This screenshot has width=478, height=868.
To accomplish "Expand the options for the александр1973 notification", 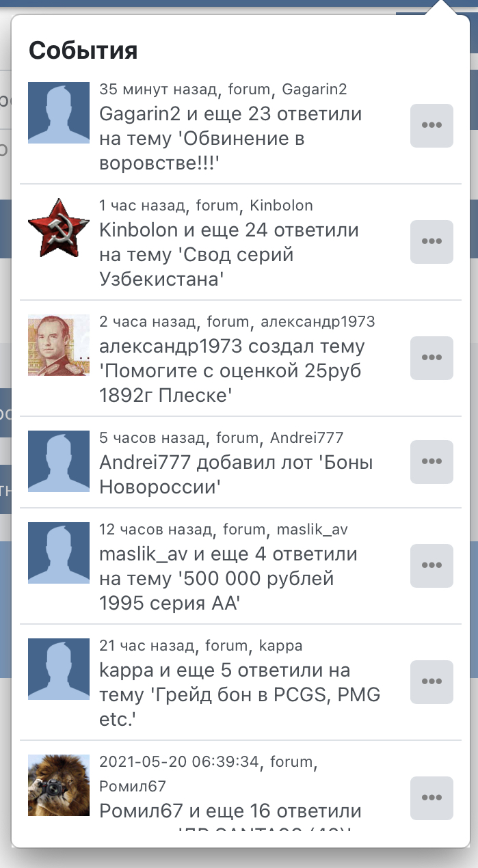I will (x=431, y=357).
